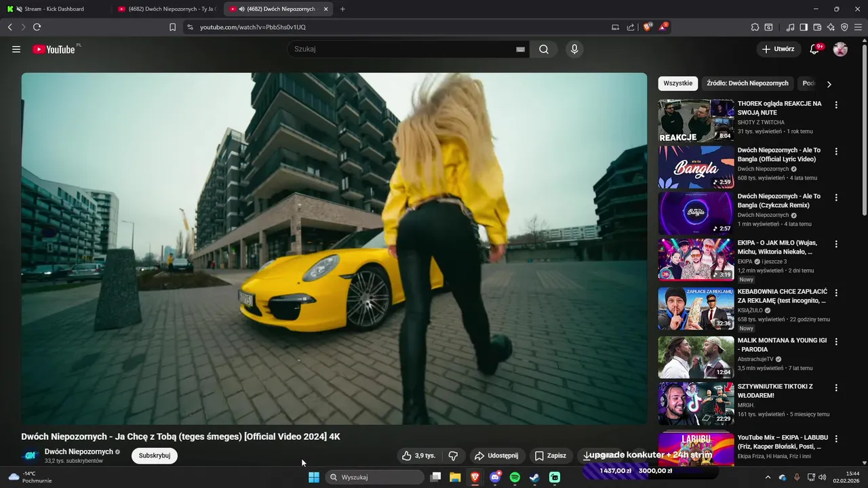The width and height of the screenshot is (868, 488).
Task: Open the on-screen keyboard icon in search box
Action: point(521,49)
